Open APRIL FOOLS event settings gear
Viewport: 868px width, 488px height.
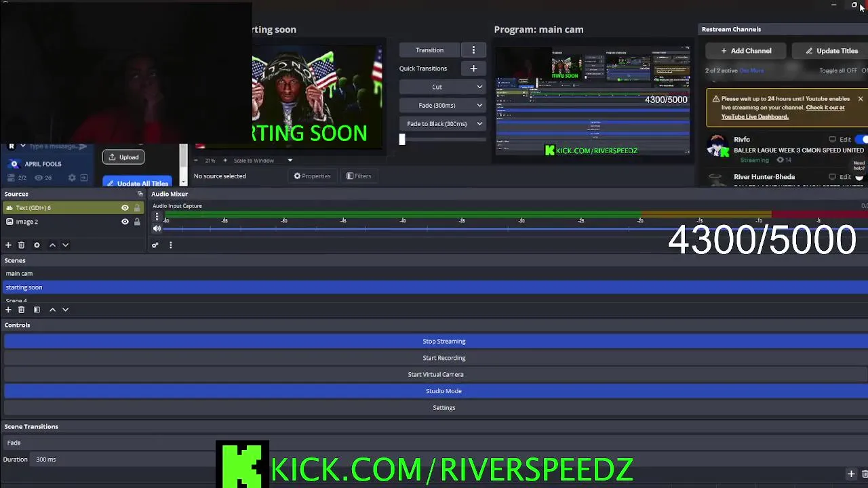click(72, 178)
